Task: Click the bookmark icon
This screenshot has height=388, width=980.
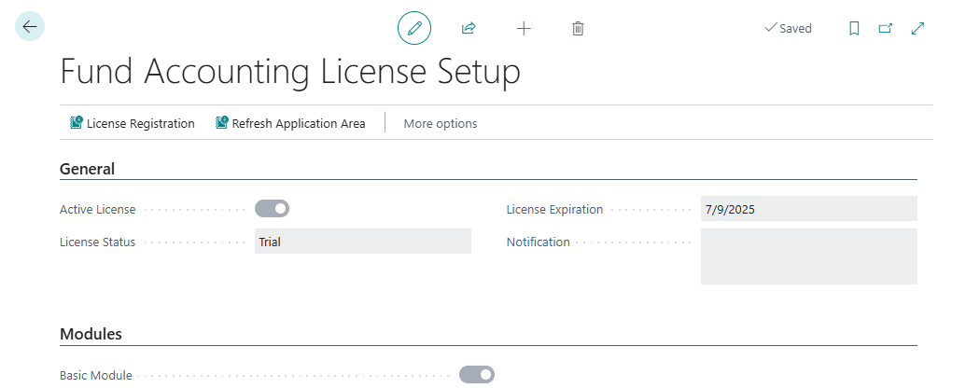Action: 854,28
